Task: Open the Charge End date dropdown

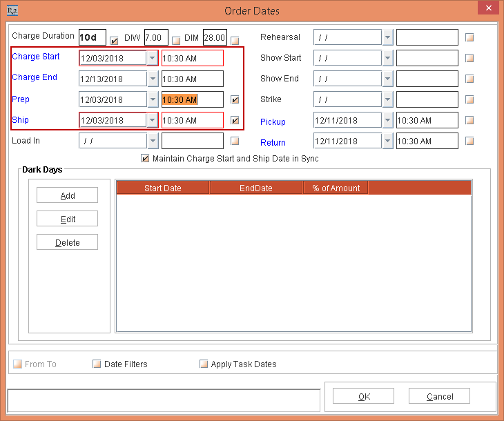Action: (153, 79)
